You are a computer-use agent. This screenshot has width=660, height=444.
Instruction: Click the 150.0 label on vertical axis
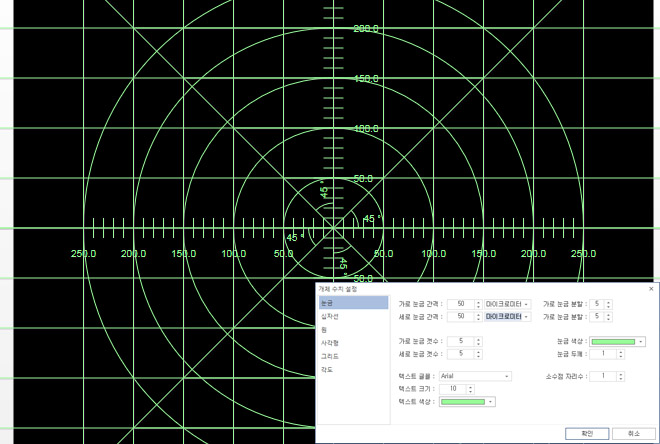click(366, 79)
